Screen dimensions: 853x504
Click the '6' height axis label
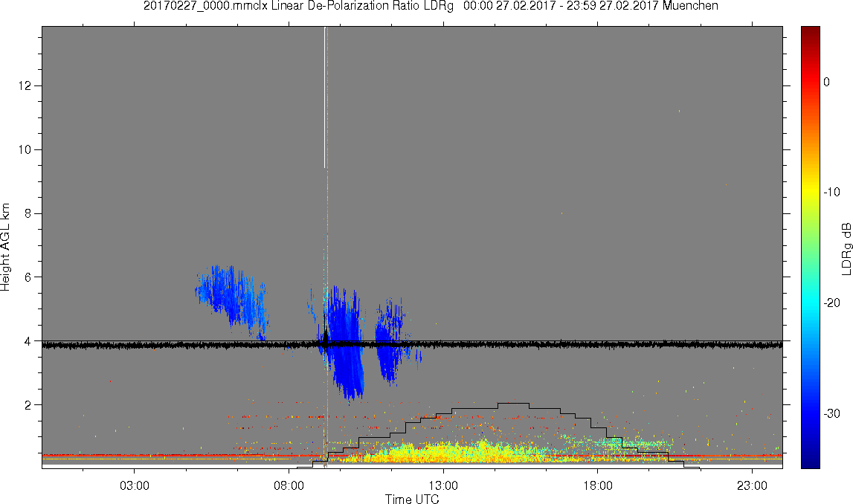pyautogui.click(x=28, y=277)
